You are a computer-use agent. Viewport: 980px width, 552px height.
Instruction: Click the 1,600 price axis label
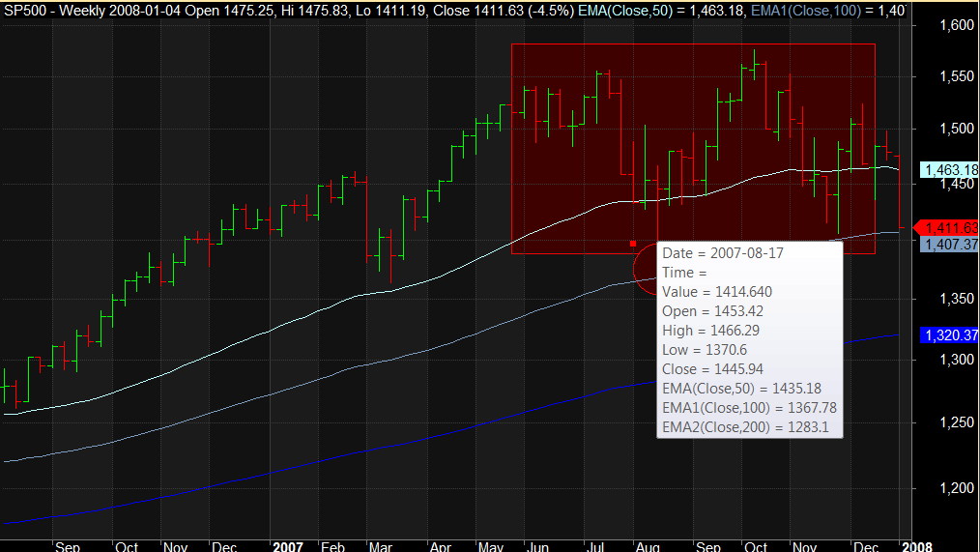pos(958,25)
